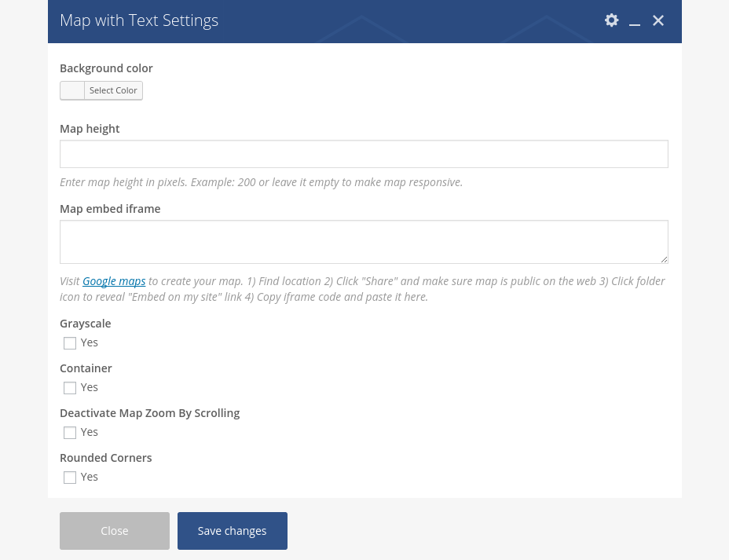Select Yes label under Deactivate Map Zoom

pos(90,433)
